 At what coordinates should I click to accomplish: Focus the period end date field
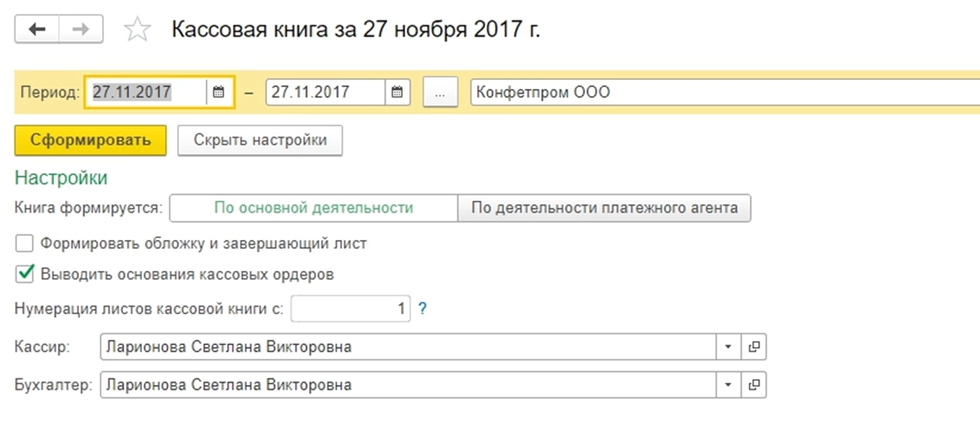325,92
